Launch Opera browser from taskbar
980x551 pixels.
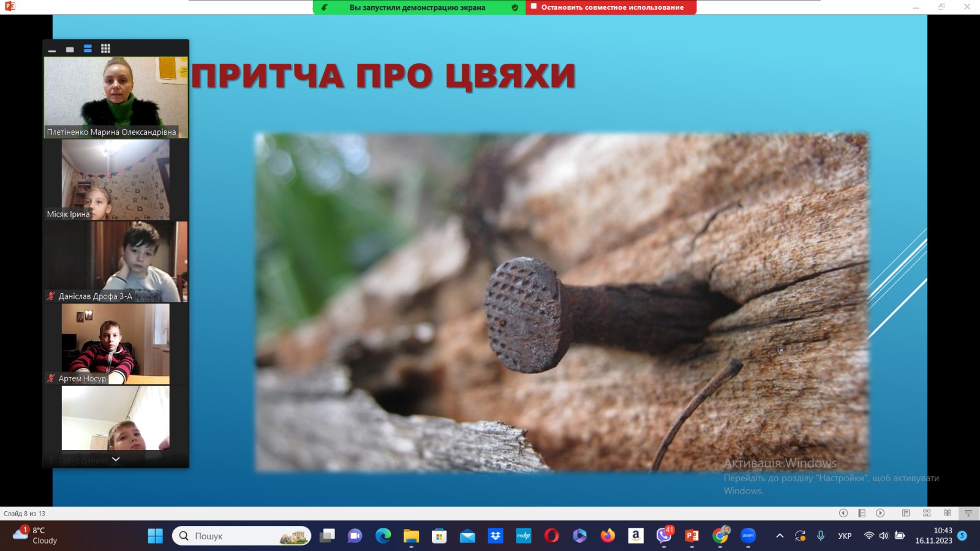[552, 536]
